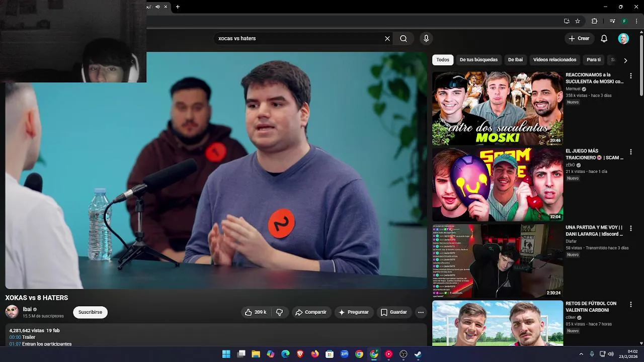Open title UNA PARTIDA Y ME VOY
The width and height of the screenshot is (644, 362).
tap(594, 231)
